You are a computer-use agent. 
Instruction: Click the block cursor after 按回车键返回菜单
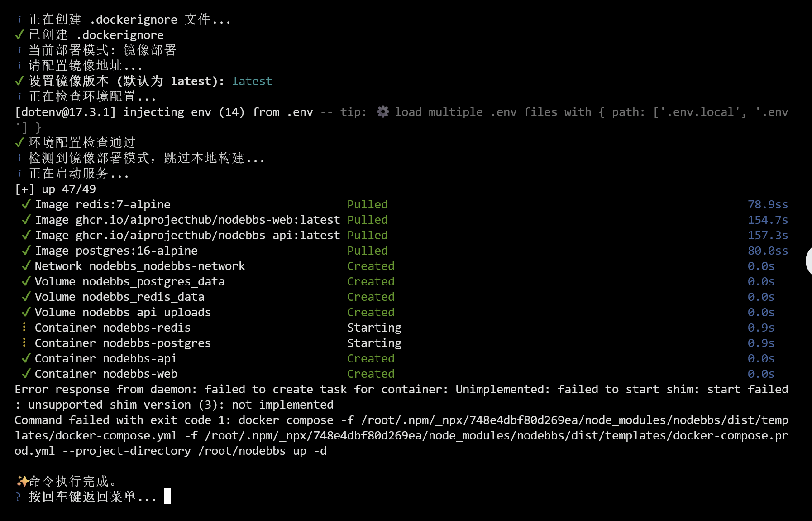(x=167, y=496)
